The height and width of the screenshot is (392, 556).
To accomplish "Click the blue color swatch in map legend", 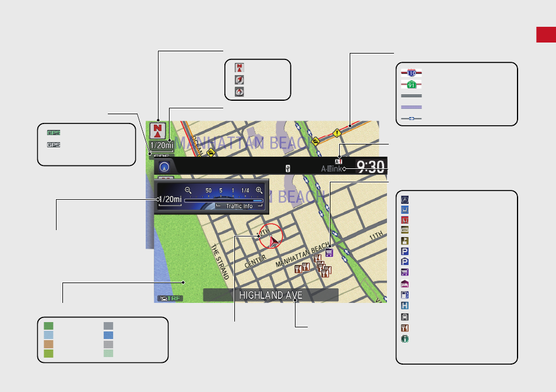I will [x=108, y=335].
